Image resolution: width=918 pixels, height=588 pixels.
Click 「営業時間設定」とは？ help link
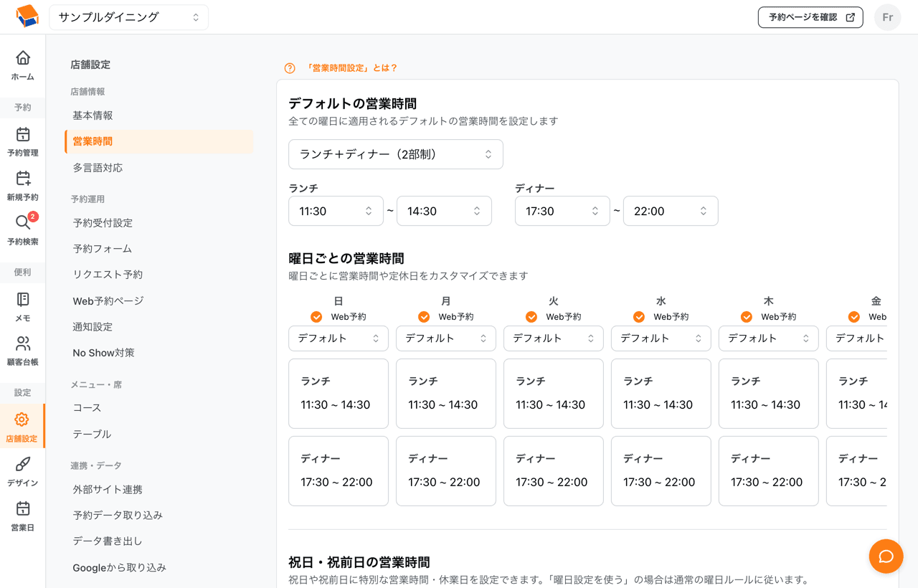(x=351, y=68)
